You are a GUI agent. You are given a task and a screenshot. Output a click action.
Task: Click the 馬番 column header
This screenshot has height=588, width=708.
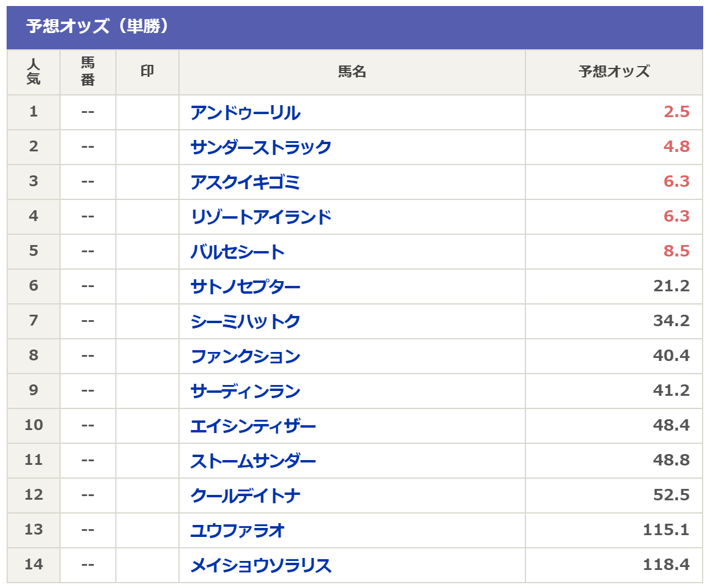[x=88, y=71]
